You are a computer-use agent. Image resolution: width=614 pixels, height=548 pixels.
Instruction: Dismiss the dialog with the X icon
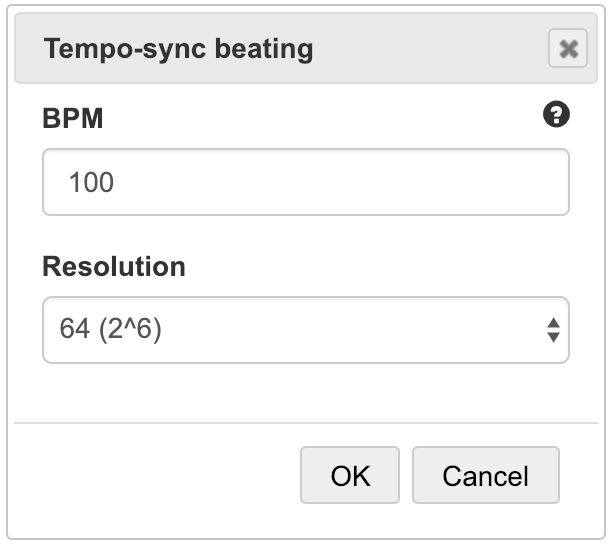coord(567,49)
